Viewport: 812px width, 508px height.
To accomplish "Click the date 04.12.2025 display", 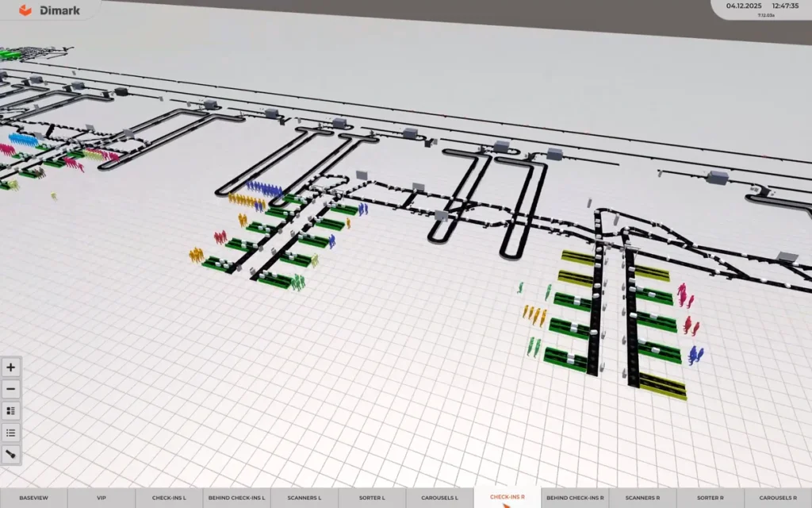I will click(744, 6).
